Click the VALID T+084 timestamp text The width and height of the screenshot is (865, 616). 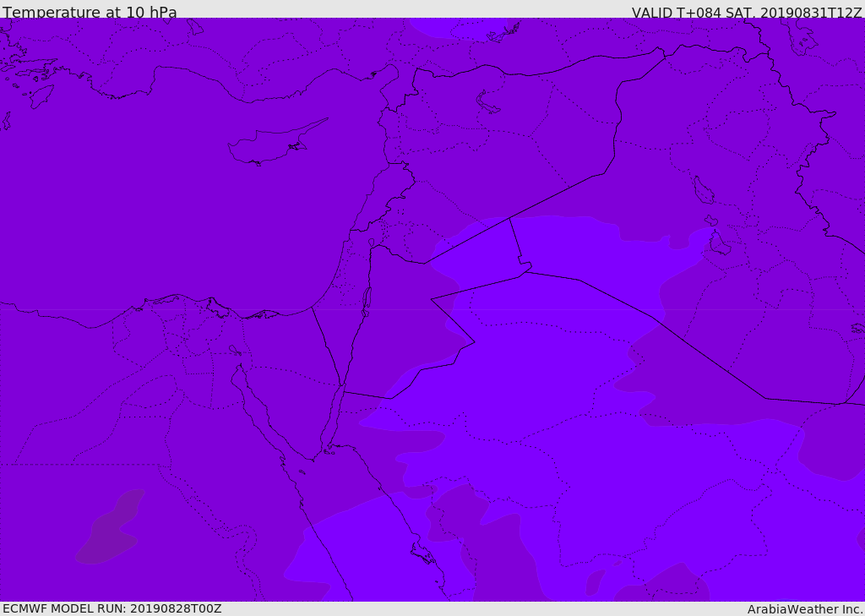pos(747,13)
